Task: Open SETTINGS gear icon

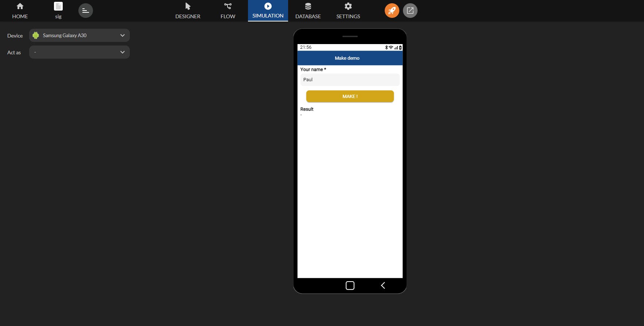Action: 348,6
